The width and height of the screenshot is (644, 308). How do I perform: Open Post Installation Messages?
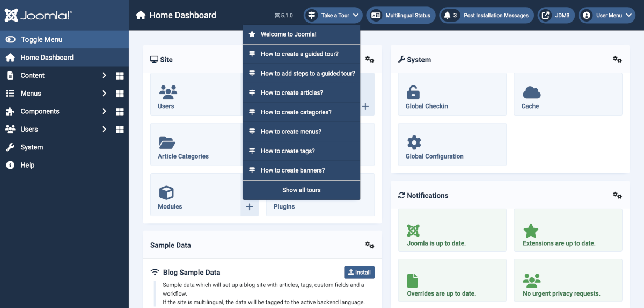(486, 15)
